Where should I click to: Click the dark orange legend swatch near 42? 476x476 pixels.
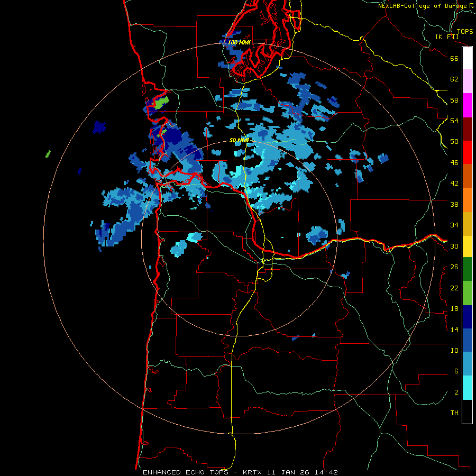click(467, 176)
